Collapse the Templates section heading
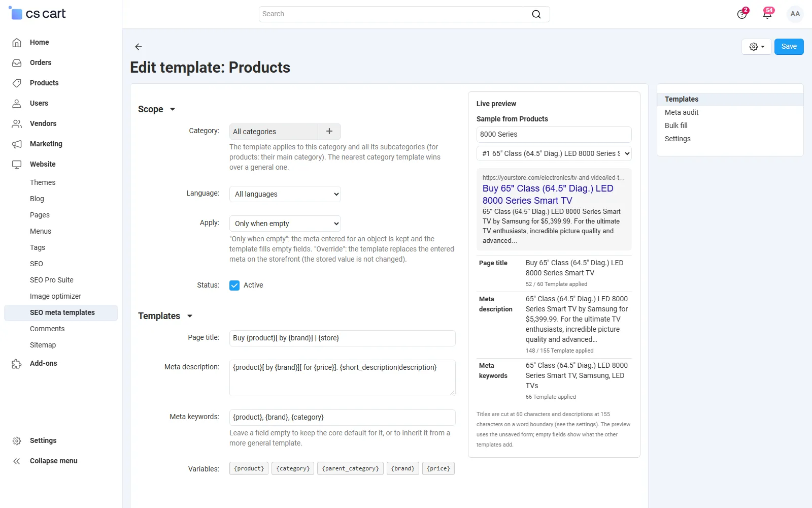The image size is (812, 508). (x=165, y=316)
